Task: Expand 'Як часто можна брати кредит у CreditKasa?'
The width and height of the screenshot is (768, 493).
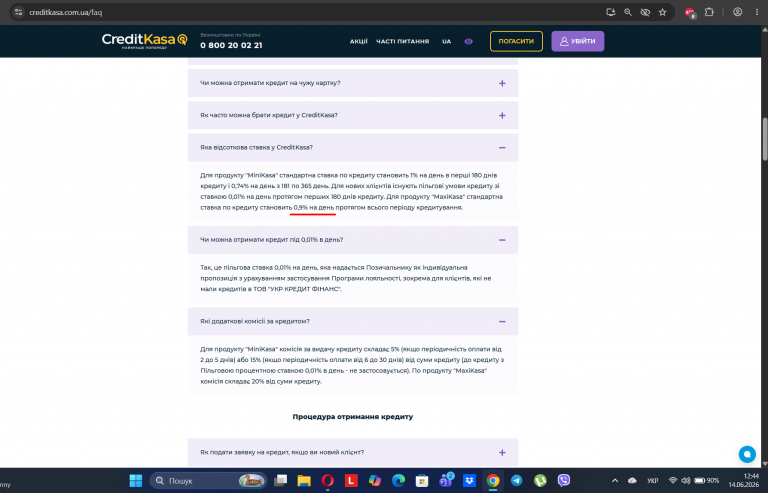Action: click(353, 116)
